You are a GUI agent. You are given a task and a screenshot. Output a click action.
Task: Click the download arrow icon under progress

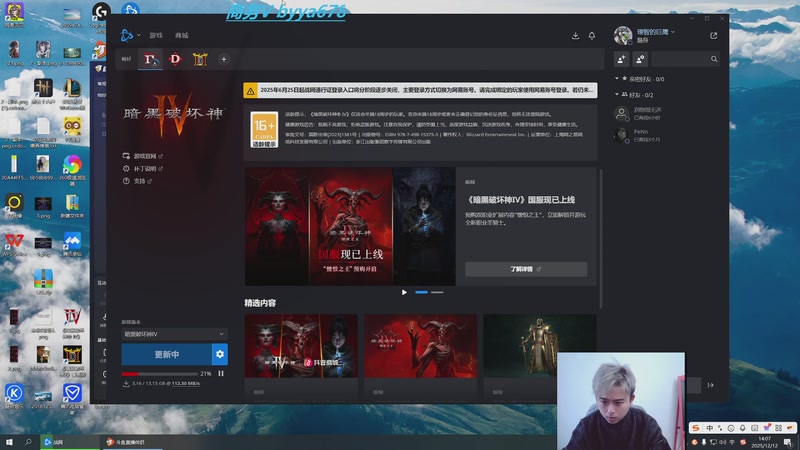coord(126,383)
